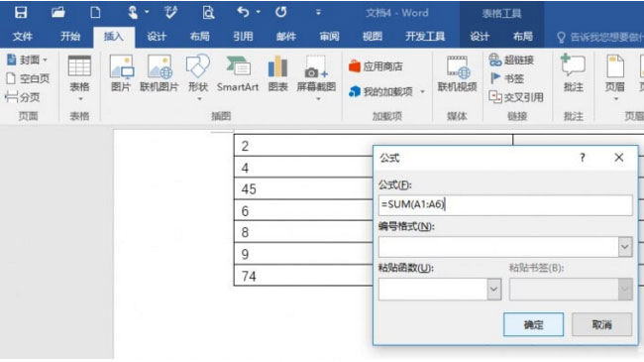Insert a 交叉引用 cross-reference
This screenshot has width=644, height=362.
516,97
